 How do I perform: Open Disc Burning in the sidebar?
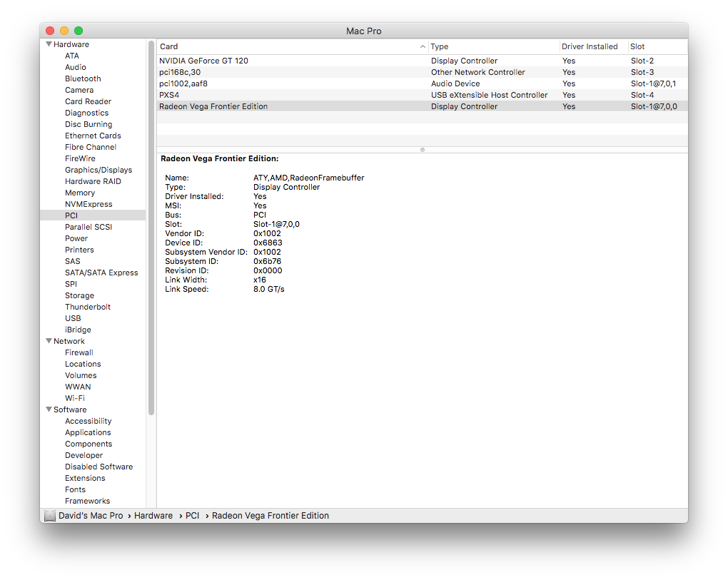point(89,124)
